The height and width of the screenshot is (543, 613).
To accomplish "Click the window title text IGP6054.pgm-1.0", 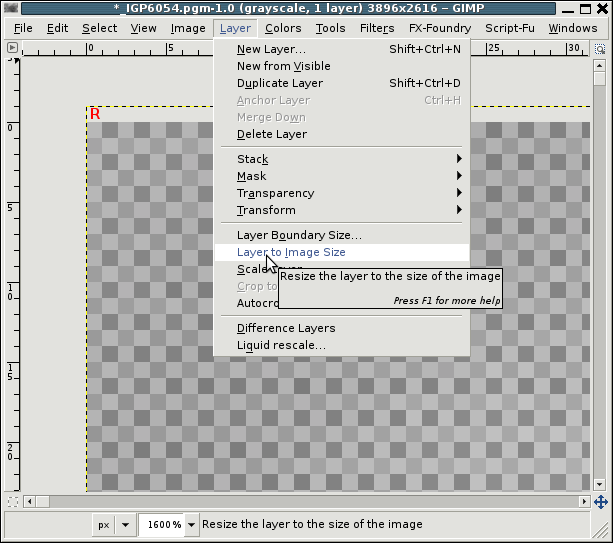I will [177, 8].
